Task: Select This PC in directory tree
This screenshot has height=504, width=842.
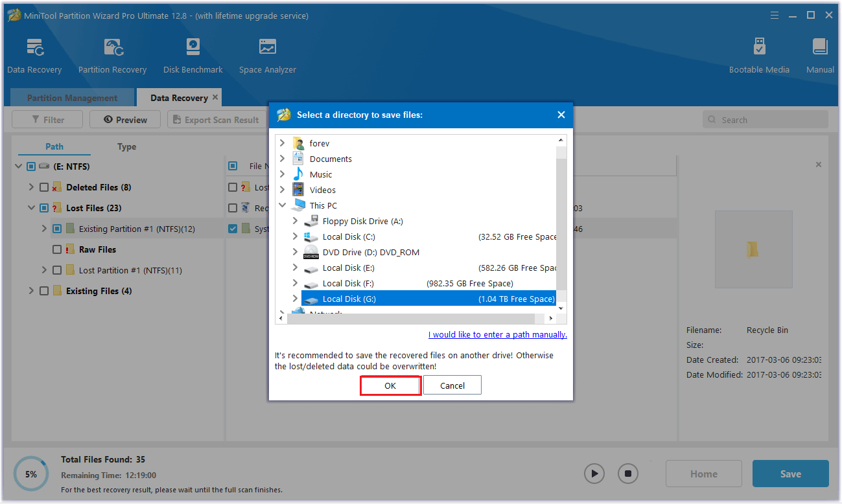Action: 323,205
